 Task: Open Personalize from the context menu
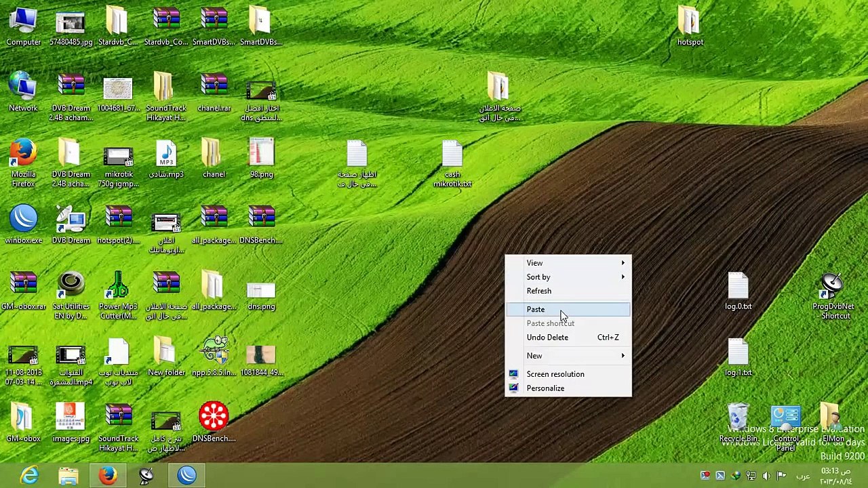[x=545, y=388]
